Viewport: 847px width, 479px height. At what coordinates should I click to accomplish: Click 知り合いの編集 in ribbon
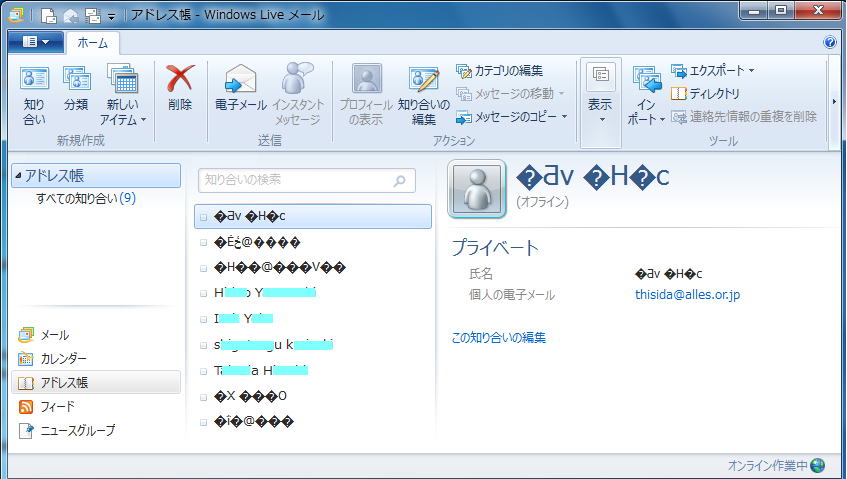tap(424, 95)
